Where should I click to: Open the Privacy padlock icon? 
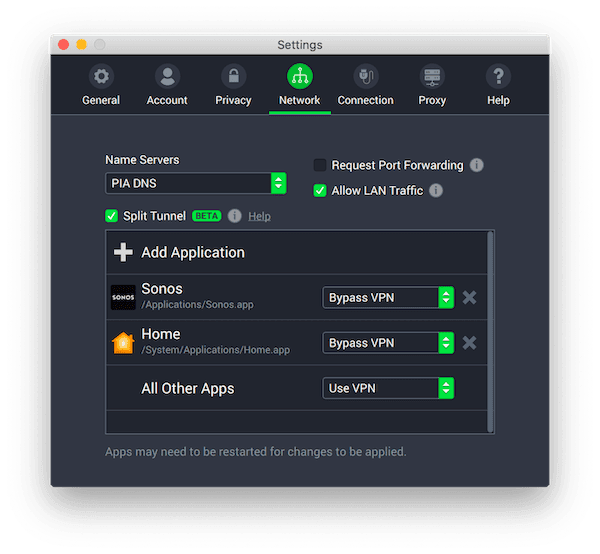[233, 76]
